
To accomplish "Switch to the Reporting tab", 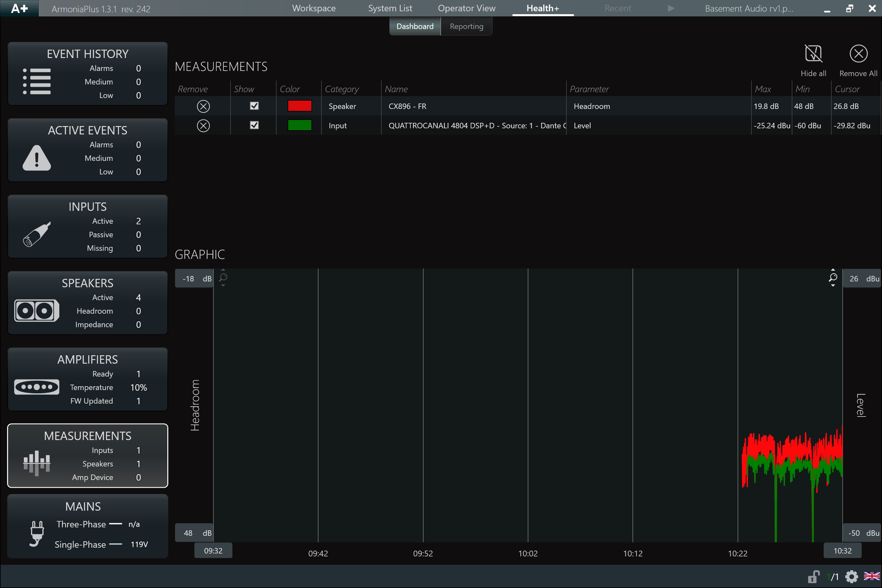I will tap(466, 27).
